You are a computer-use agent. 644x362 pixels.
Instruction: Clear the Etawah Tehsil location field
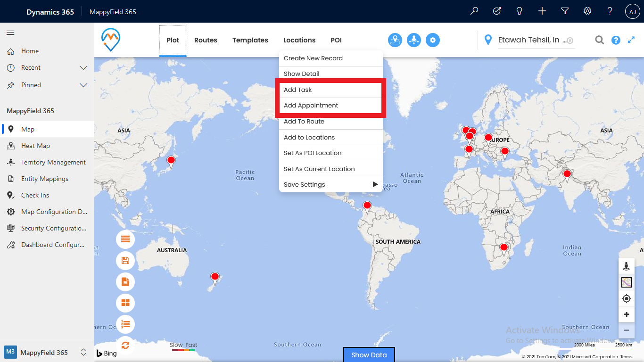(570, 41)
